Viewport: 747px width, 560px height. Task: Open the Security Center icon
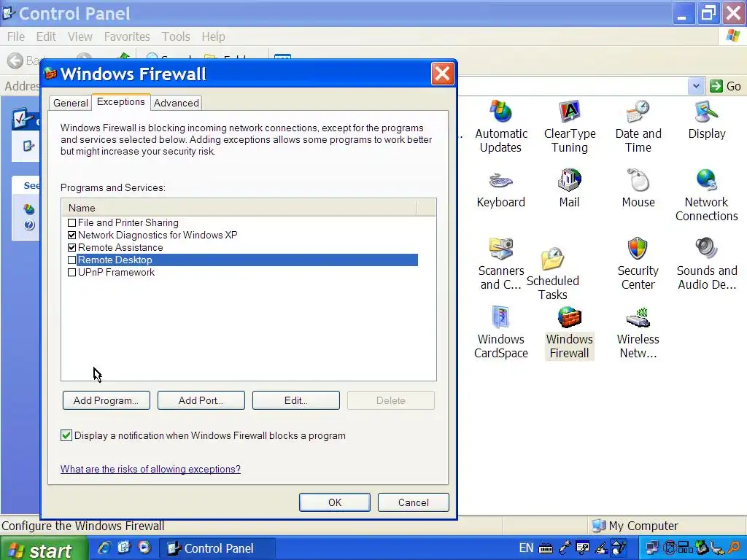(638, 264)
